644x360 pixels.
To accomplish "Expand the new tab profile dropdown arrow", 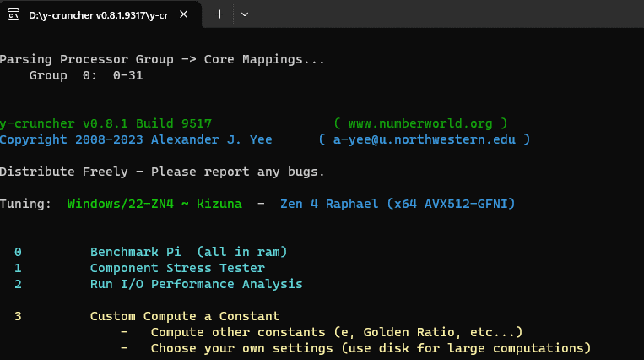I will (245, 14).
